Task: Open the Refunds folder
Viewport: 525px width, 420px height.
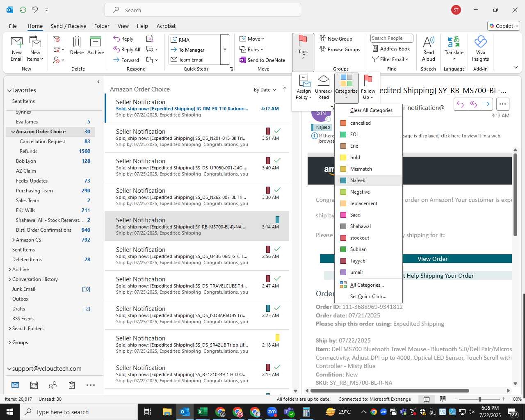Action: [28, 151]
